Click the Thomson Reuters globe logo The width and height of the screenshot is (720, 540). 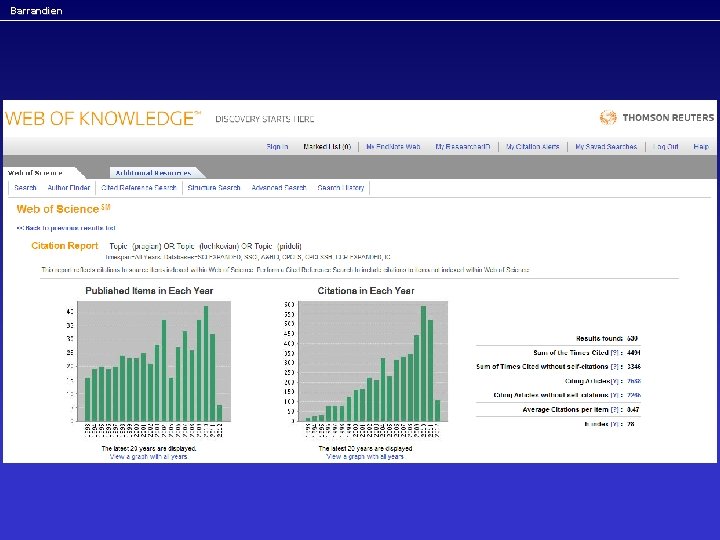click(x=608, y=118)
